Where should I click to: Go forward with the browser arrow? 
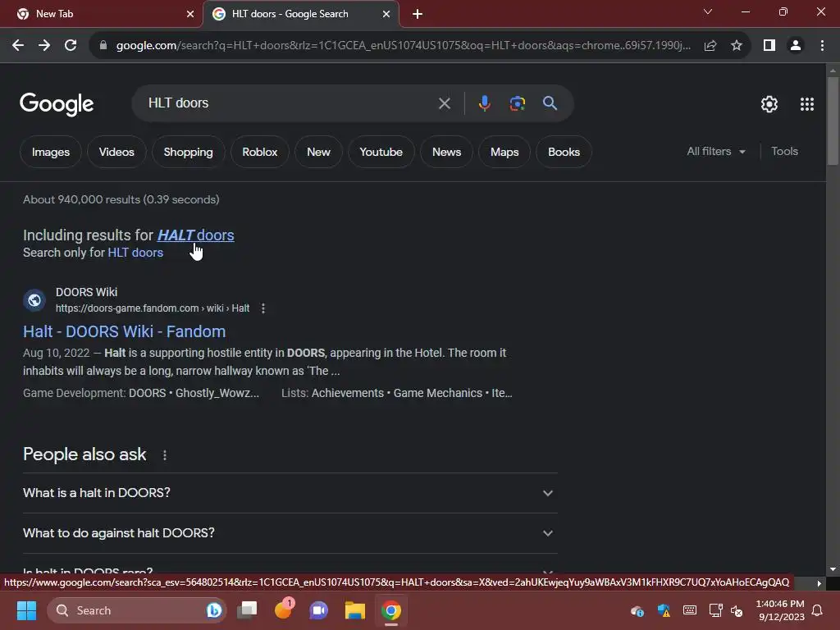tap(44, 46)
